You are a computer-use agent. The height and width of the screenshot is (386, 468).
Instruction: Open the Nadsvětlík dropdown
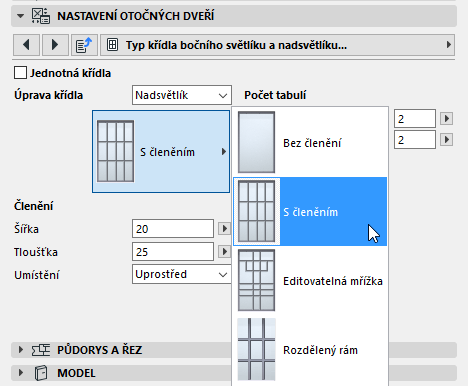pos(182,95)
